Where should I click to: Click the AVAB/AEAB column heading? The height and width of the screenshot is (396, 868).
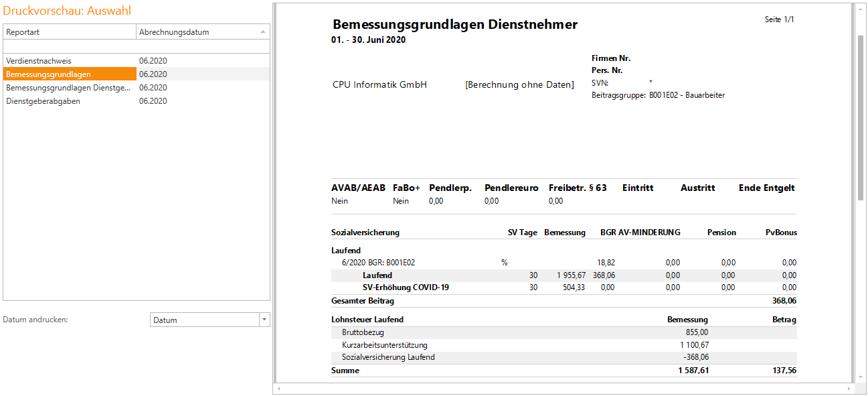358,188
